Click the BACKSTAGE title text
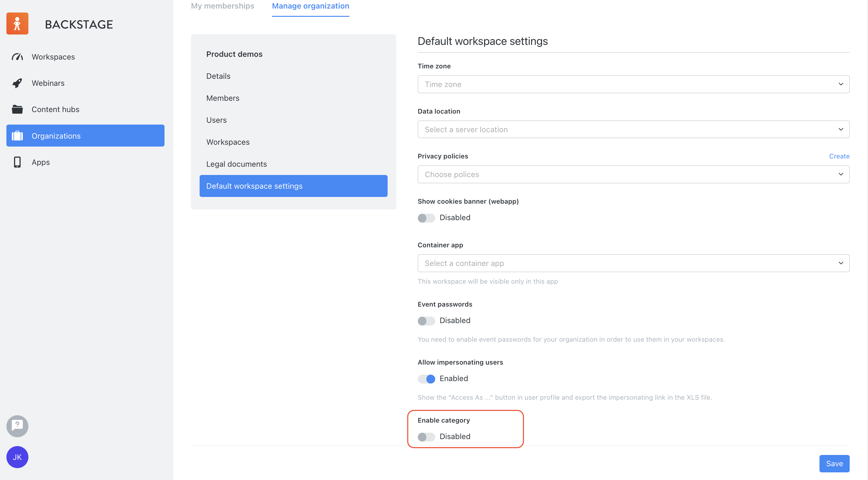Image resolution: width=868 pixels, height=480 pixels. click(x=79, y=24)
